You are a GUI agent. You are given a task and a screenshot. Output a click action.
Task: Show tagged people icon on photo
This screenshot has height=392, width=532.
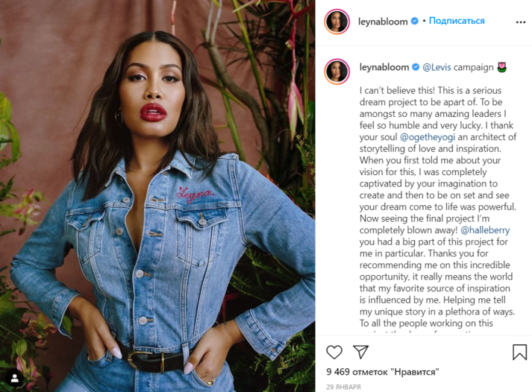click(15, 379)
